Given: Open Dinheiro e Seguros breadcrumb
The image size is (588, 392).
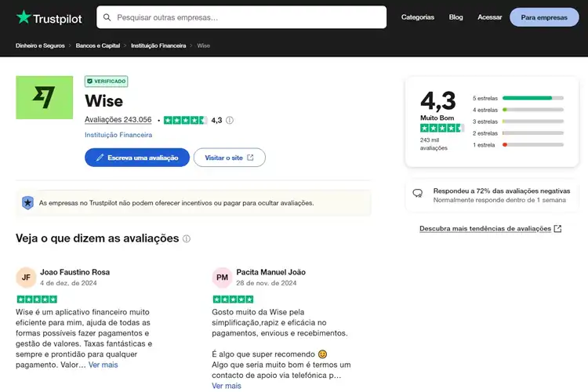Looking at the screenshot, I should (x=40, y=45).
